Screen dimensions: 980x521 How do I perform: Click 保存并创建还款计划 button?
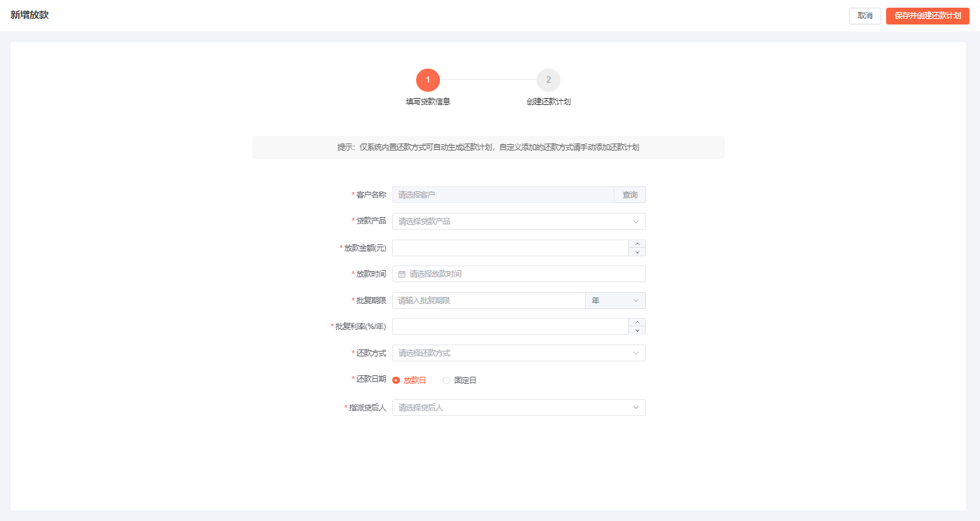[927, 15]
